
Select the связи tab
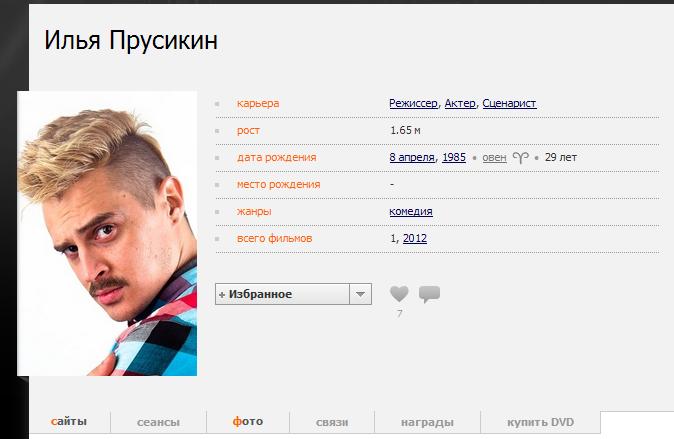[332, 422]
